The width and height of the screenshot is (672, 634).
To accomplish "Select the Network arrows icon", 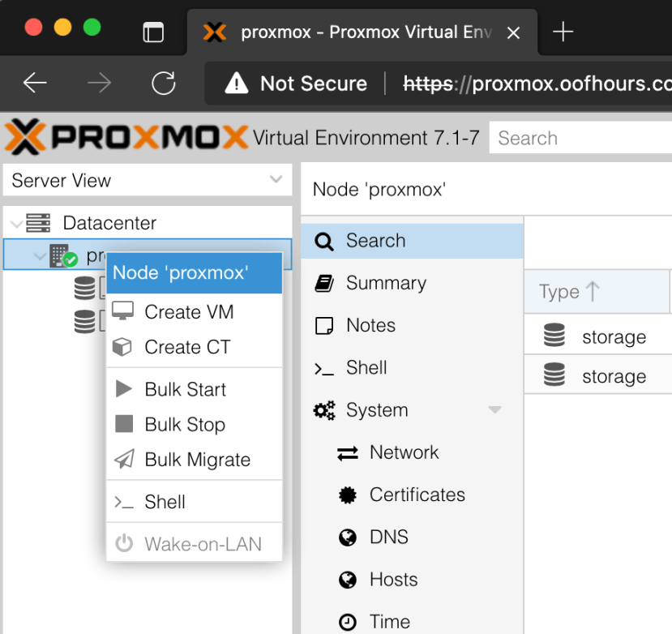I will [x=347, y=452].
